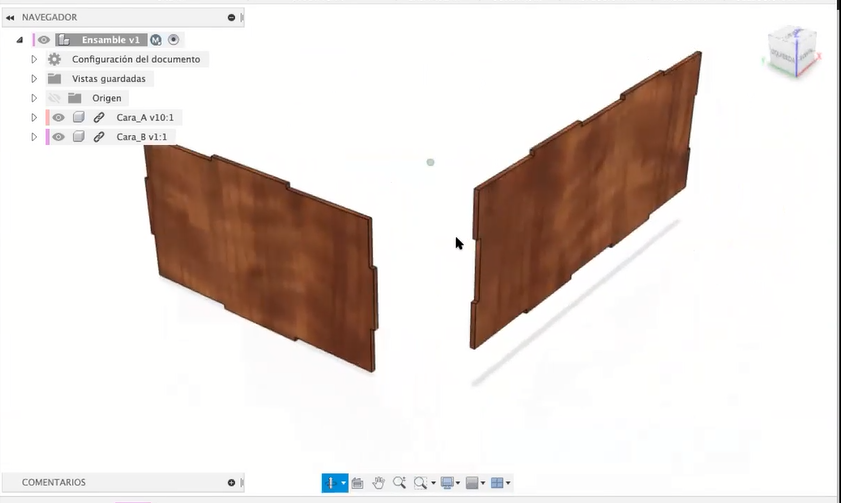Hide Cara_A v10:1 with its eye icon
Viewport: 841px width, 503px height.
58,117
